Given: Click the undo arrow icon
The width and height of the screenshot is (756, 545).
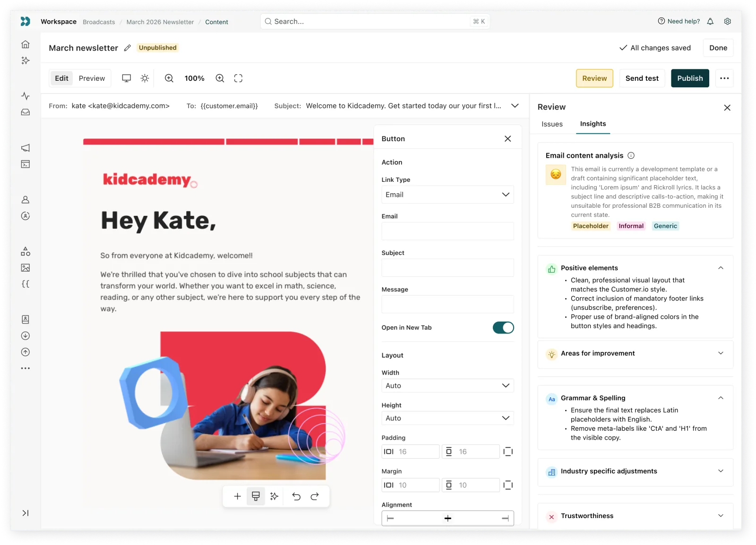Looking at the screenshot, I should click(296, 496).
